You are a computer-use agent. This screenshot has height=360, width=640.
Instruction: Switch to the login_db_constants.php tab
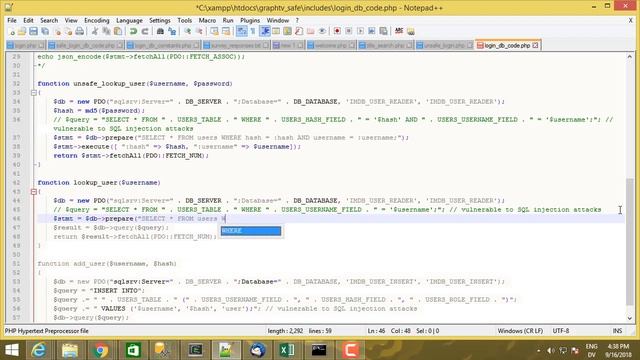click(x=163, y=45)
